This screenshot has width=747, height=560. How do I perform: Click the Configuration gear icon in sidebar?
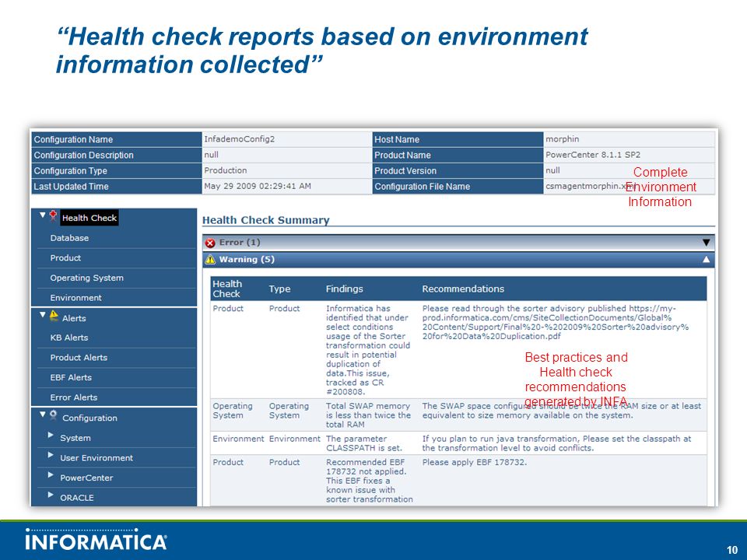54,415
